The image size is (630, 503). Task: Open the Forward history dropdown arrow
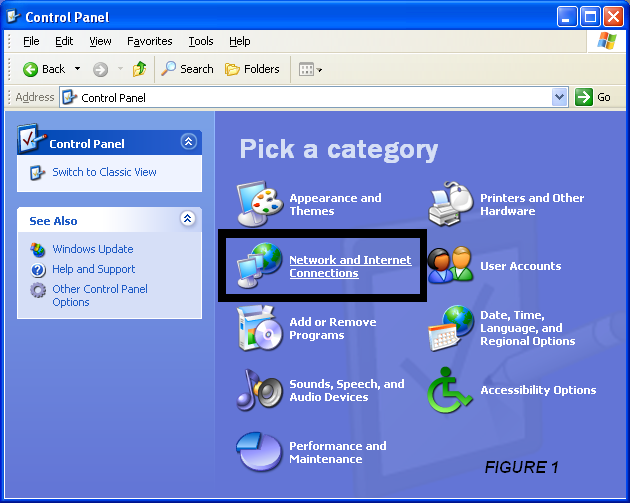tap(120, 69)
